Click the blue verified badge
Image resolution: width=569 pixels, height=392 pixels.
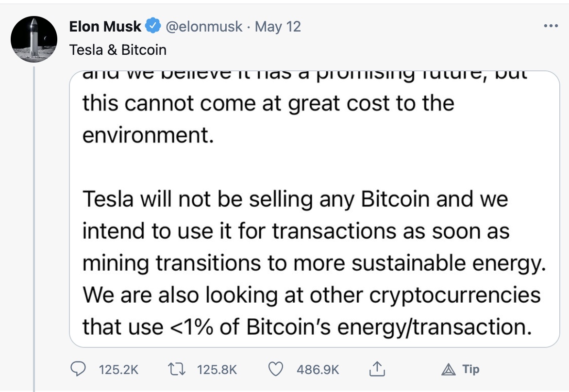153,26
